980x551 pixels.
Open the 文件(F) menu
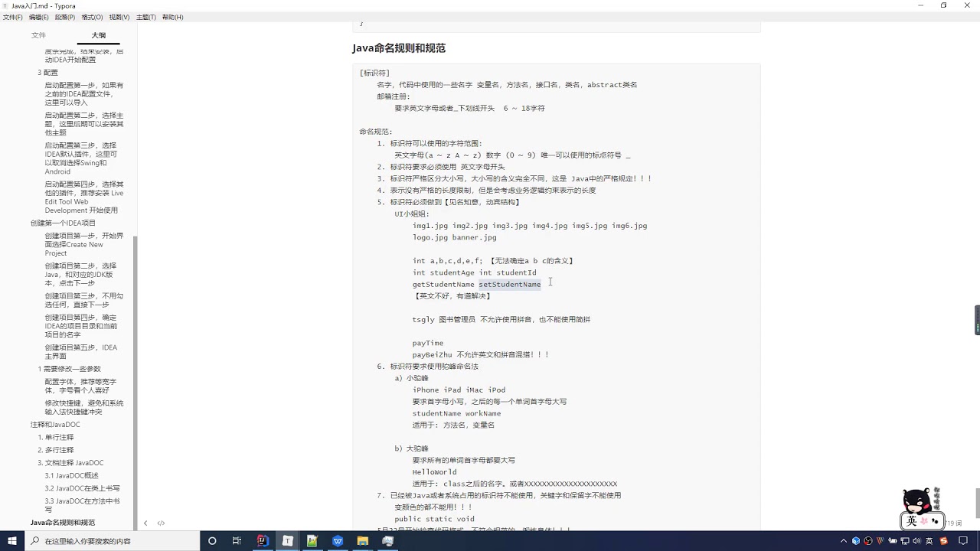(x=12, y=17)
